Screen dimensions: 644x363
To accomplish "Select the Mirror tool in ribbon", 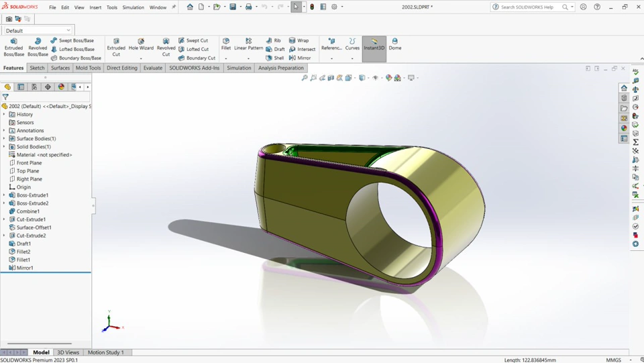I will coord(300,58).
